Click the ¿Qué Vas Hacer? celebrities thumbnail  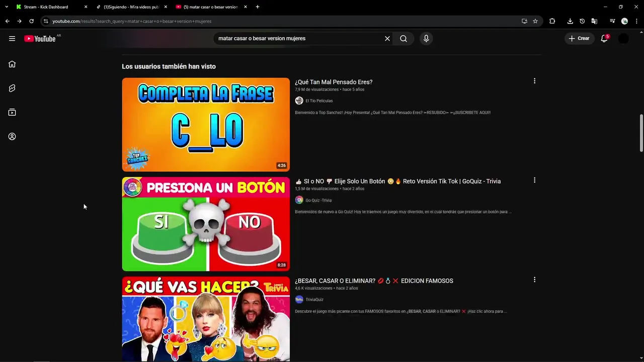point(206,319)
